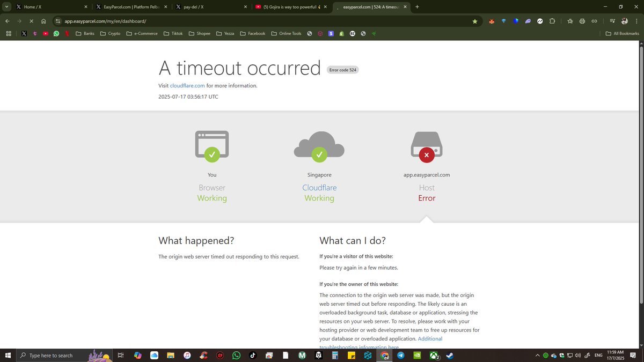This screenshot has height=362, width=644.
Task: Click the Task View taskbar icon
Action: [x=121, y=355]
